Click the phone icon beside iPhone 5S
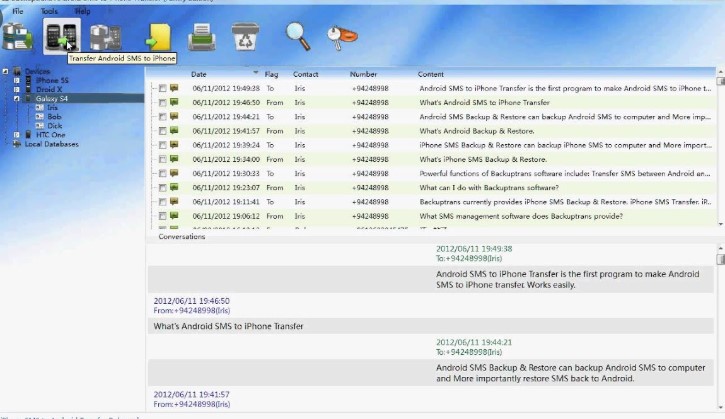 point(28,80)
